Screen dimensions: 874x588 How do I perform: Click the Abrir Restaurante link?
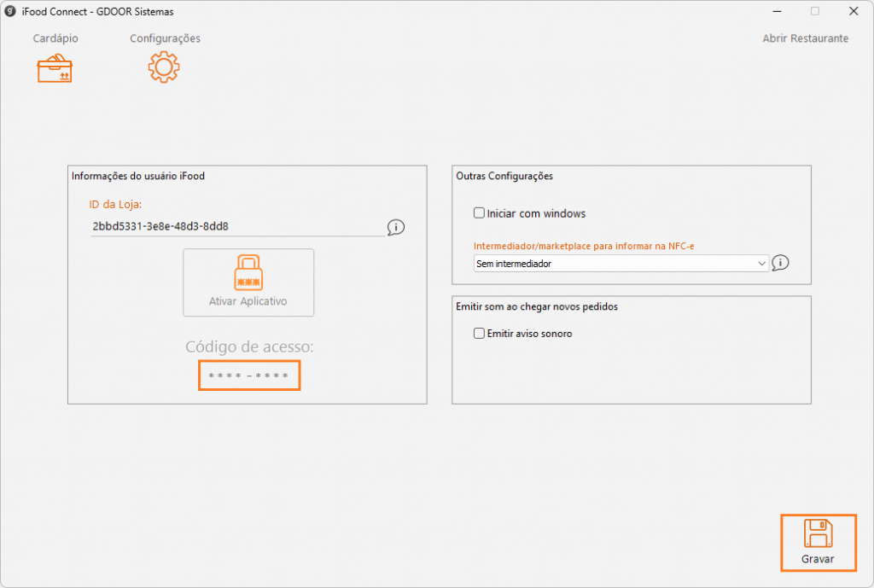pos(806,38)
